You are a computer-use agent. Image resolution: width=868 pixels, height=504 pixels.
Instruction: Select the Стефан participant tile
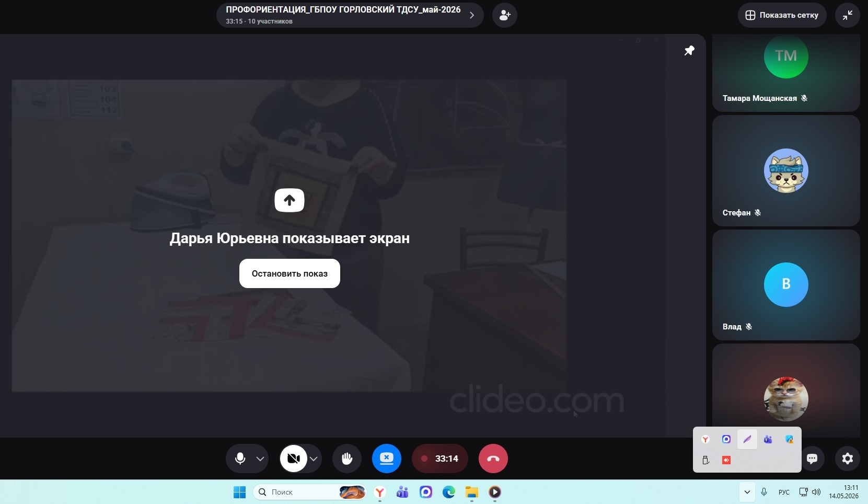point(786,170)
